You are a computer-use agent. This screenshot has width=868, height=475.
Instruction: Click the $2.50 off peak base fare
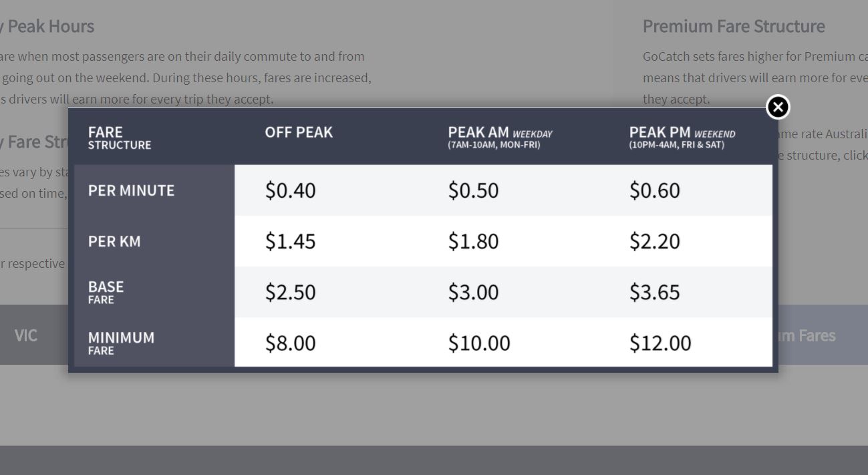coord(290,292)
